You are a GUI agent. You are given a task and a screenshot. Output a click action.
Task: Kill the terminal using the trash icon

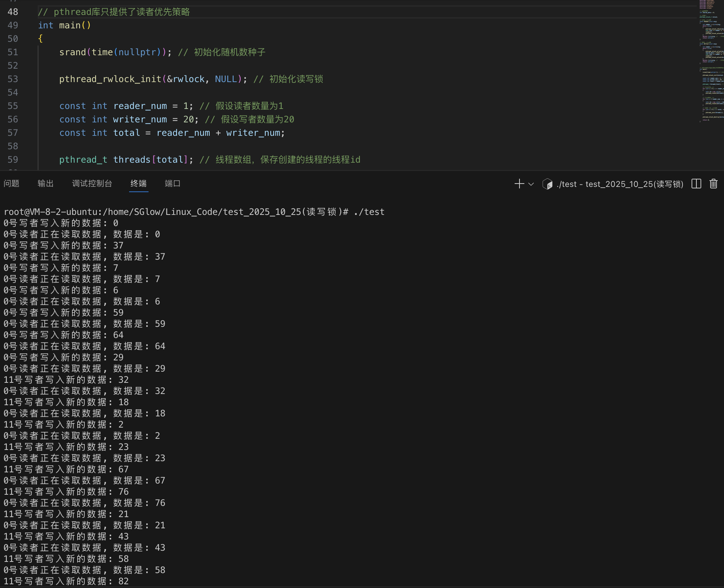pyautogui.click(x=713, y=184)
